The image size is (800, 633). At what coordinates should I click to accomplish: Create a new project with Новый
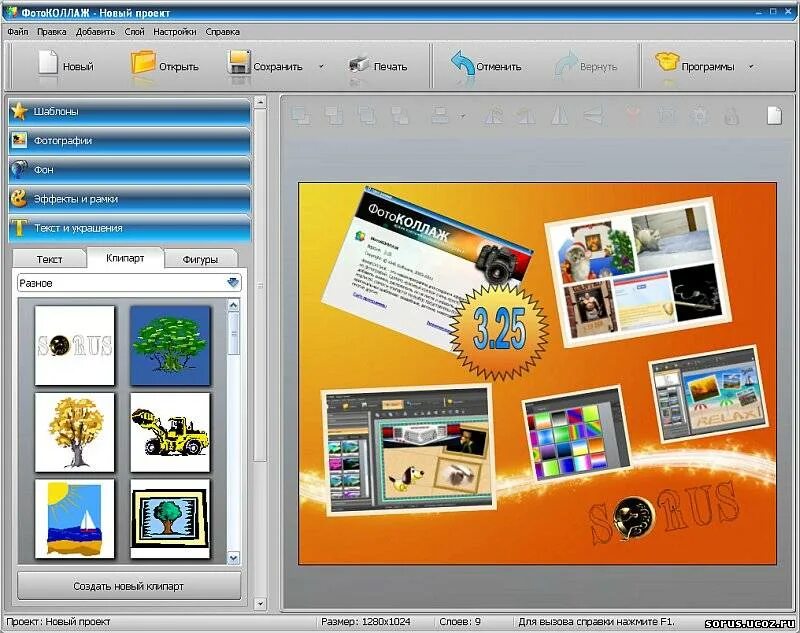(66, 66)
